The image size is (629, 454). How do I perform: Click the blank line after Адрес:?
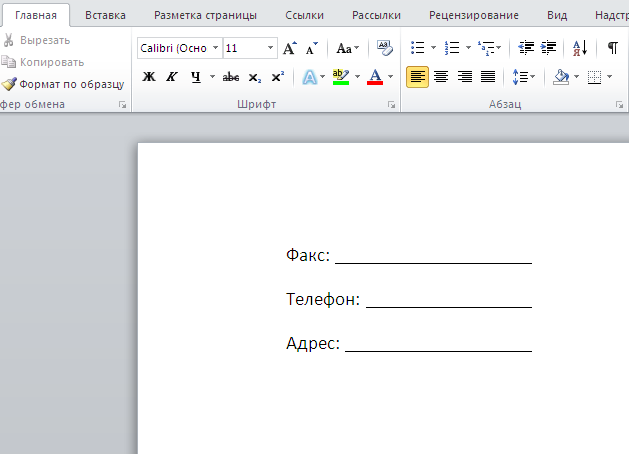[438, 350]
